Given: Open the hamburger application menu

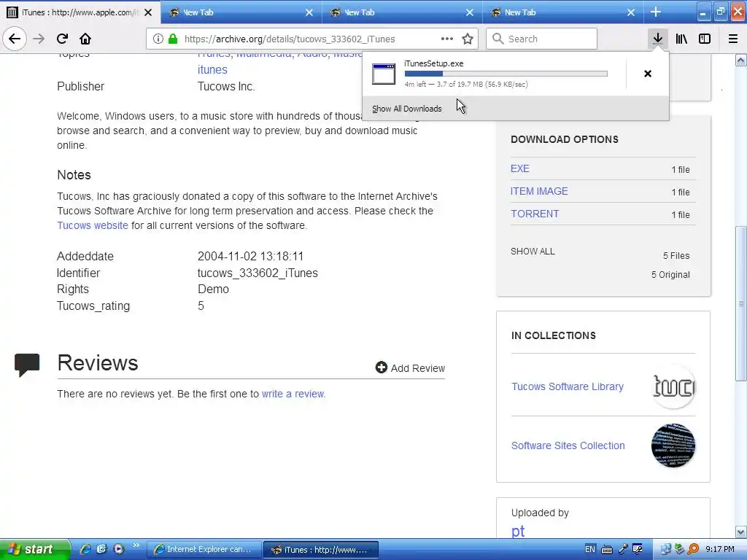Looking at the screenshot, I should 732,39.
